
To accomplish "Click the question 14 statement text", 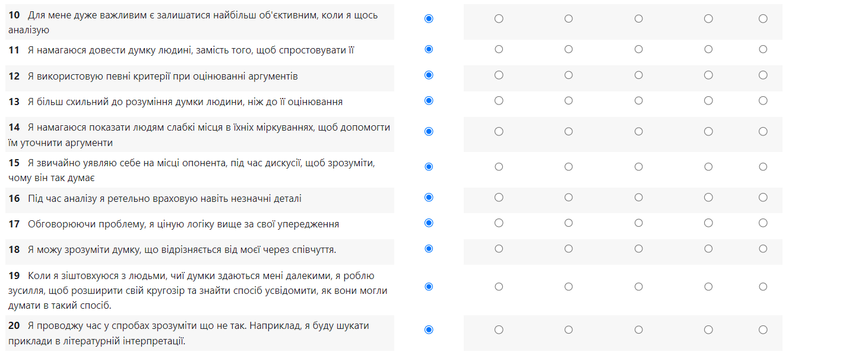I will pyautogui.click(x=199, y=135).
